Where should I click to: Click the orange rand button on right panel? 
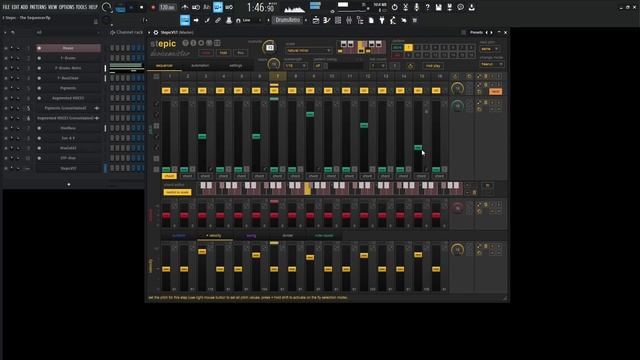tap(496, 91)
